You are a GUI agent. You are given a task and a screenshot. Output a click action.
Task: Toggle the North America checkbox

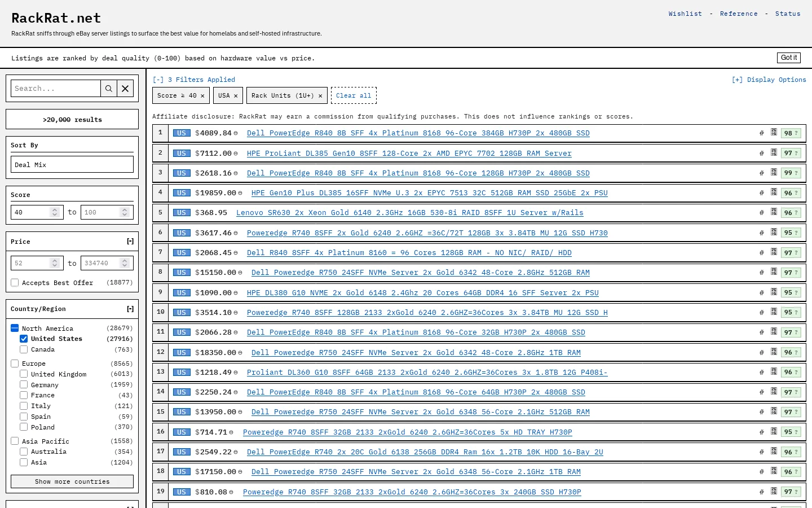pyautogui.click(x=15, y=328)
